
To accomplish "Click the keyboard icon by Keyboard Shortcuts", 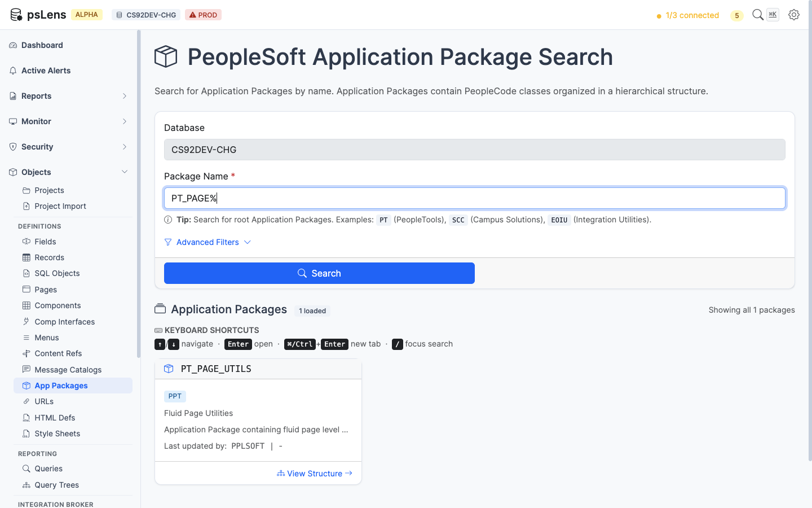I will pos(158,330).
